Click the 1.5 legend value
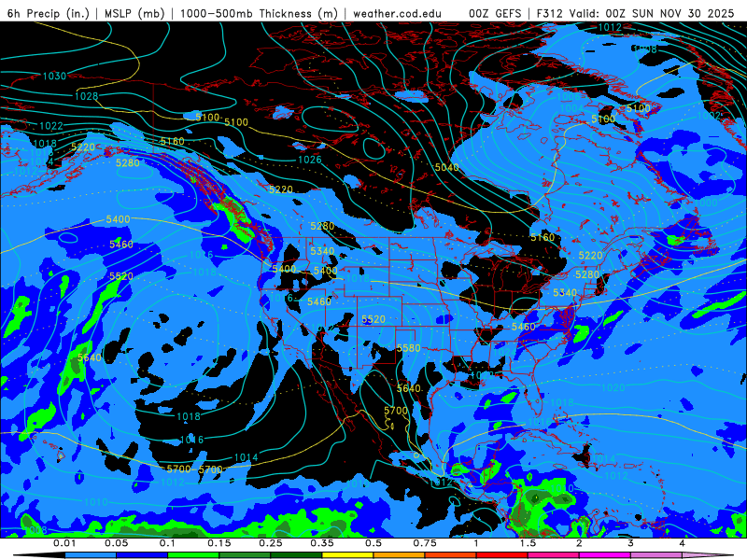The image size is (747, 560). (528, 543)
